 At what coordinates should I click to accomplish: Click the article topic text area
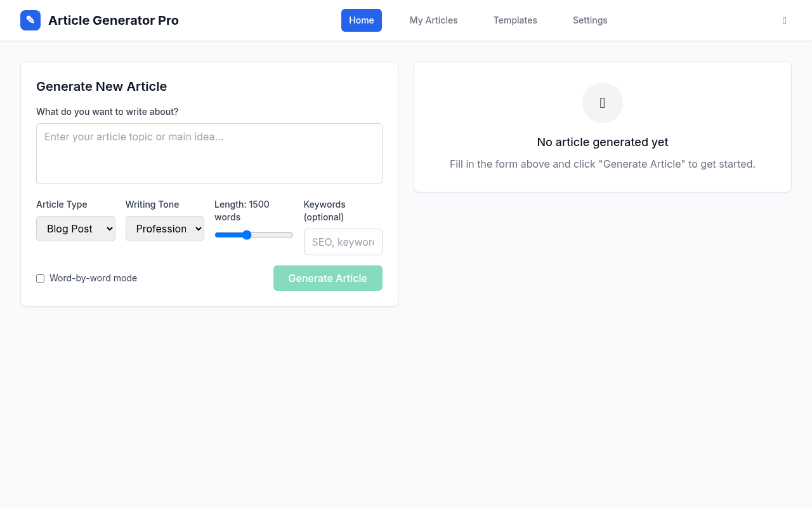209,153
